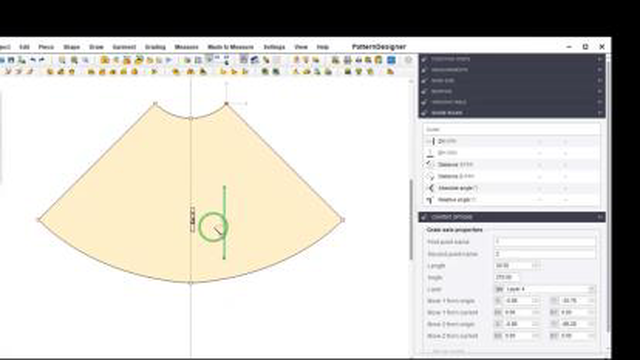Click the Redo arrow in the toolbar
This screenshot has width=640, height=360.
pos(42,60)
